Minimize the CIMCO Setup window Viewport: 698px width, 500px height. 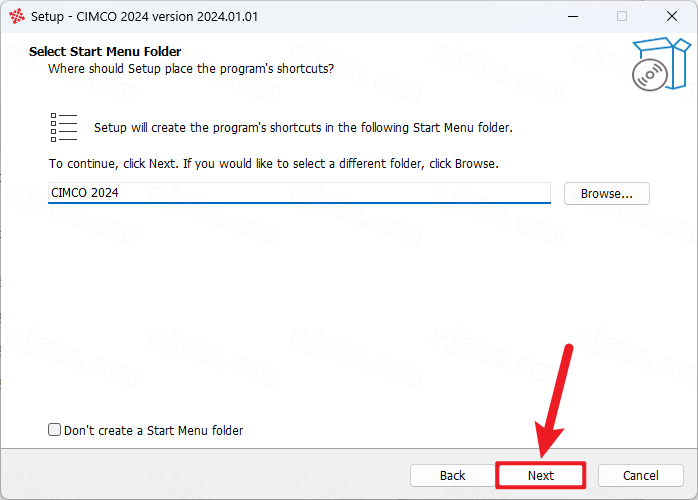[573, 16]
